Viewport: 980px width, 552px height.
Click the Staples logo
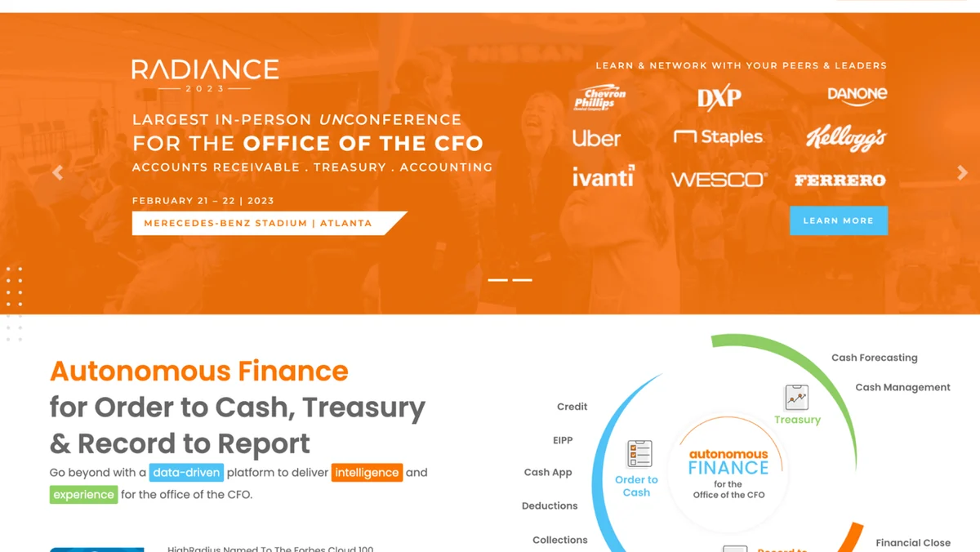point(719,137)
